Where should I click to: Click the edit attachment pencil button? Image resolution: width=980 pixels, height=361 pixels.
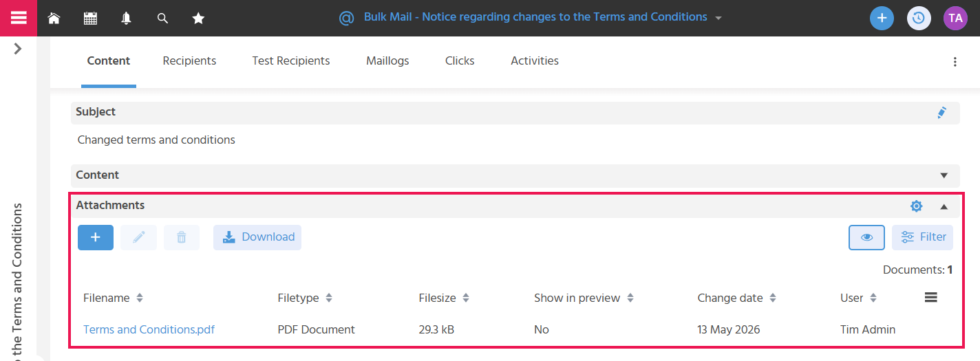pyautogui.click(x=138, y=237)
